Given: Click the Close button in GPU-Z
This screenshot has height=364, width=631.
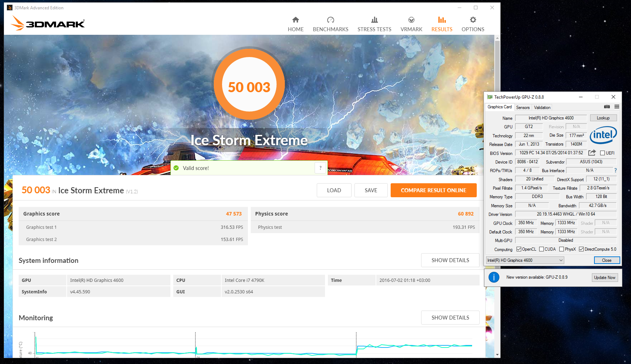Looking at the screenshot, I should (x=607, y=260).
